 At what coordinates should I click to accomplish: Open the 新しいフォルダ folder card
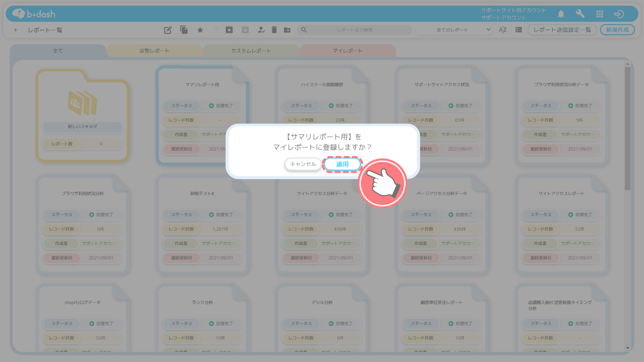pyautogui.click(x=82, y=115)
